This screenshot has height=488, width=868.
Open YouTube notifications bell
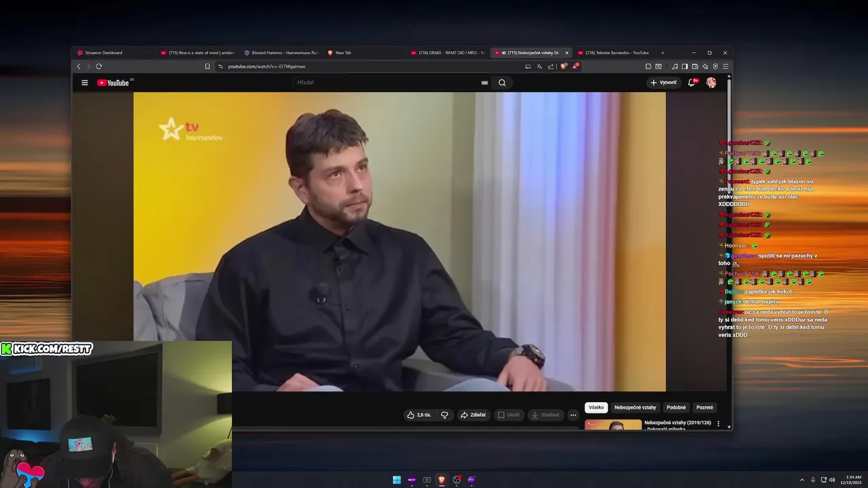pyautogui.click(x=692, y=83)
